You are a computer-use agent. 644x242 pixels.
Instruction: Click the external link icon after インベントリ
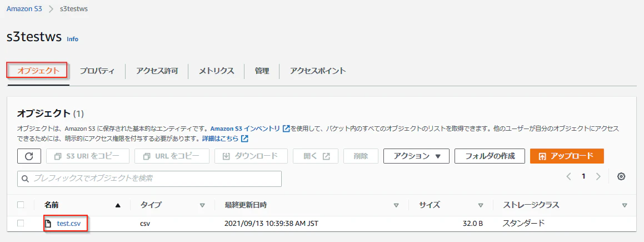coord(287,129)
